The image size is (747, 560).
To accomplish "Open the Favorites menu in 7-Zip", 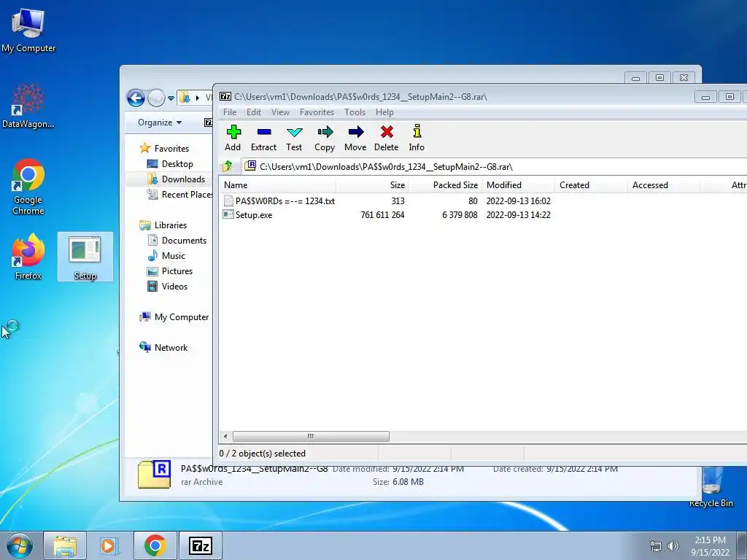I will tap(317, 112).
